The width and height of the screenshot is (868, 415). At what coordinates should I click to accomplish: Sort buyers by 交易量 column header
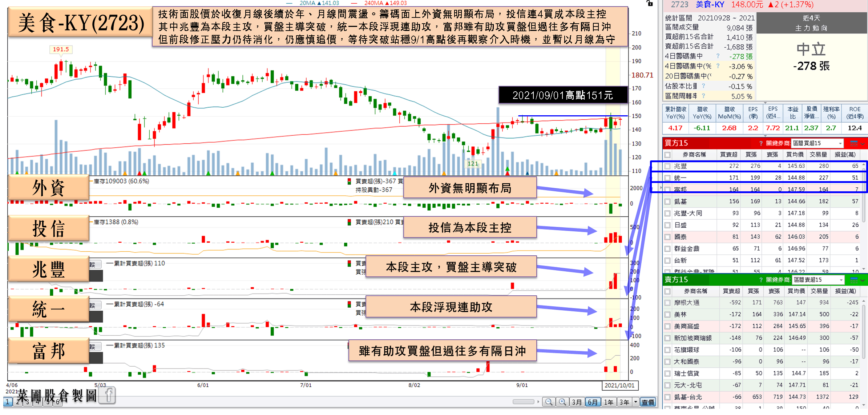pyautogui.click(x=818, y=155)
